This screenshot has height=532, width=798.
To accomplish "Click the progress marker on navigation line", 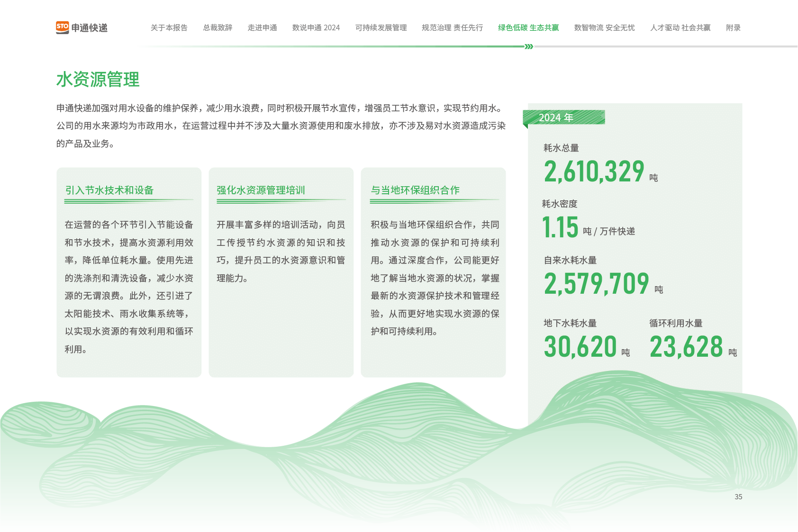I will tap(529, 46).
